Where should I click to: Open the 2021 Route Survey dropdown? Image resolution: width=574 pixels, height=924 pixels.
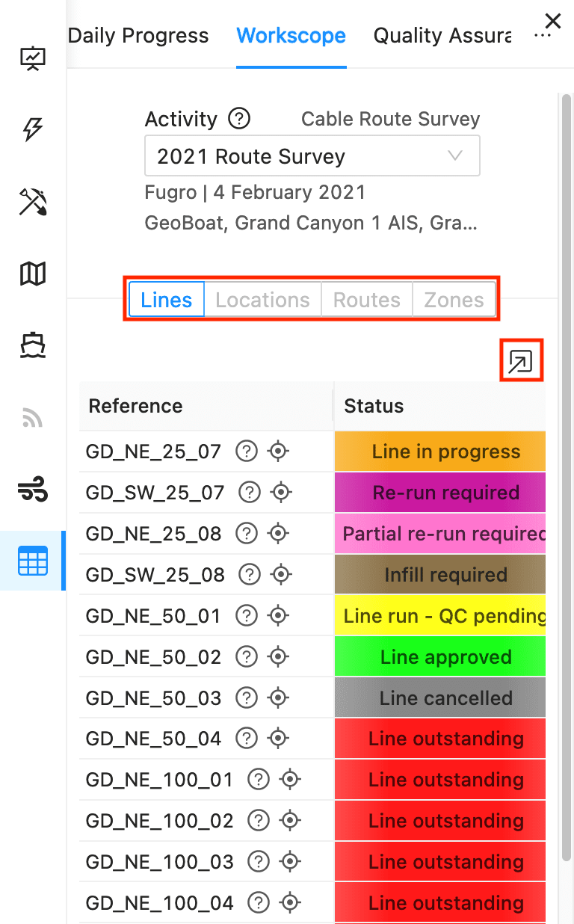312,156
